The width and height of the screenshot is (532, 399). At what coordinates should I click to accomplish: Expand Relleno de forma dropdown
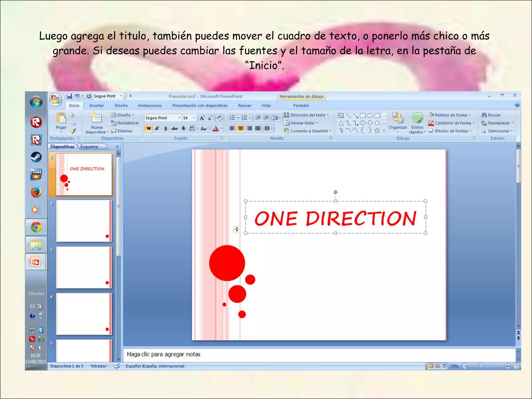coord(470,115)
